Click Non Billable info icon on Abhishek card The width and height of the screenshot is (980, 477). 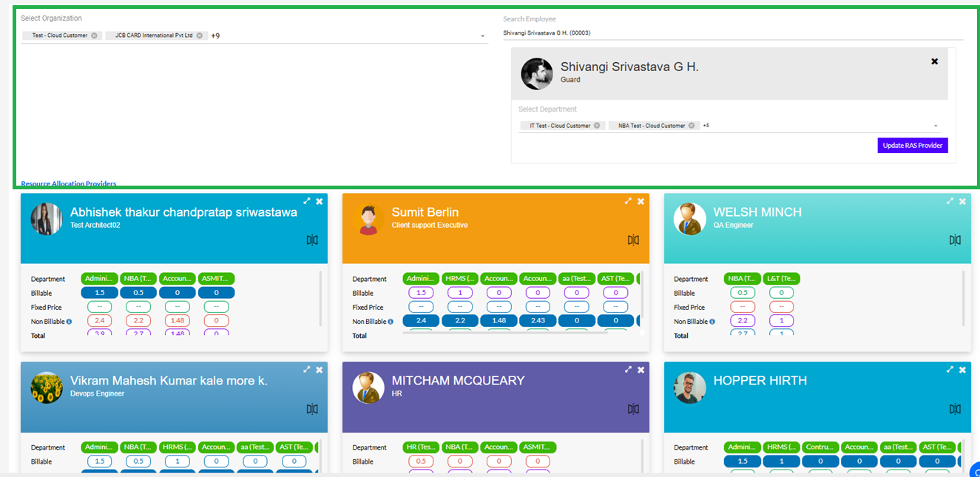(x=70, y=322)
